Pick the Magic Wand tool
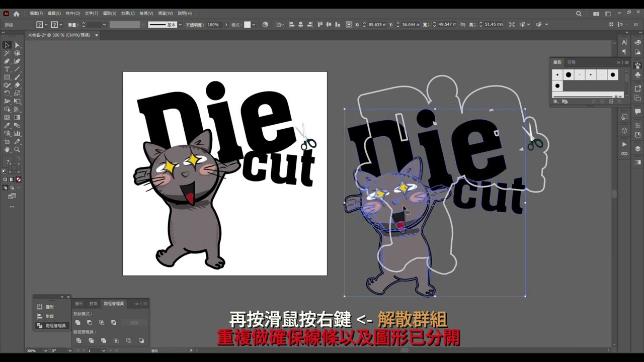Viewport: 644px width, 362px height. [7, 53]
